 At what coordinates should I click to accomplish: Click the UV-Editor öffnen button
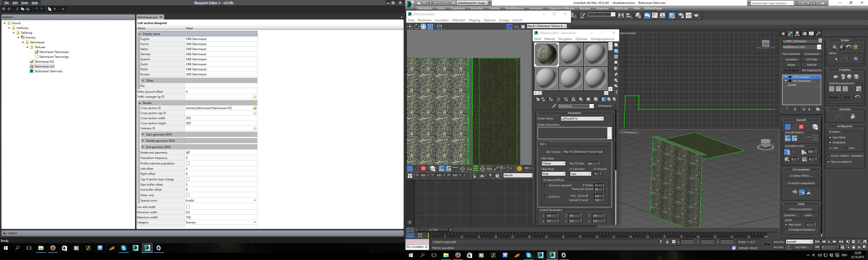[x=801, y=176]
